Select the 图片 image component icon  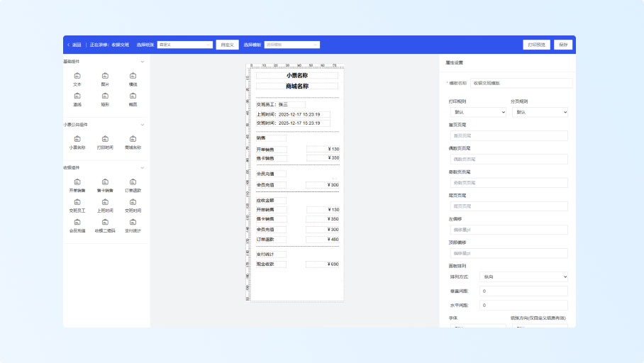(x=105, y=76)
